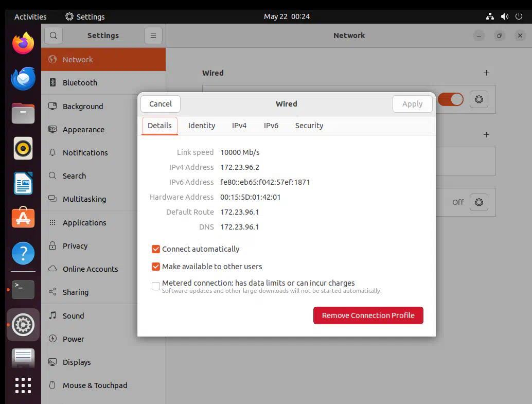Open Mouse & Touchpad settings
The width and height of the screenshot is (532, 404).
pos(103,385)
